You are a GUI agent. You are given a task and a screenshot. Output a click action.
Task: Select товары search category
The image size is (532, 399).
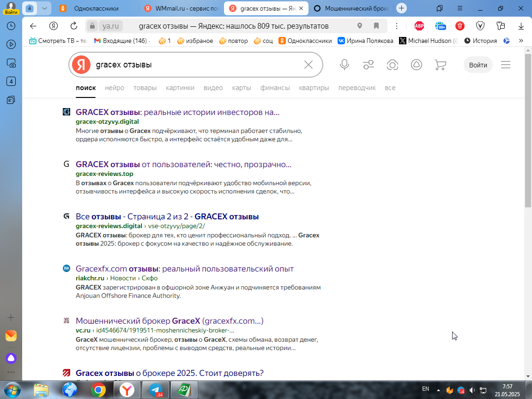[x=145, y=88]
